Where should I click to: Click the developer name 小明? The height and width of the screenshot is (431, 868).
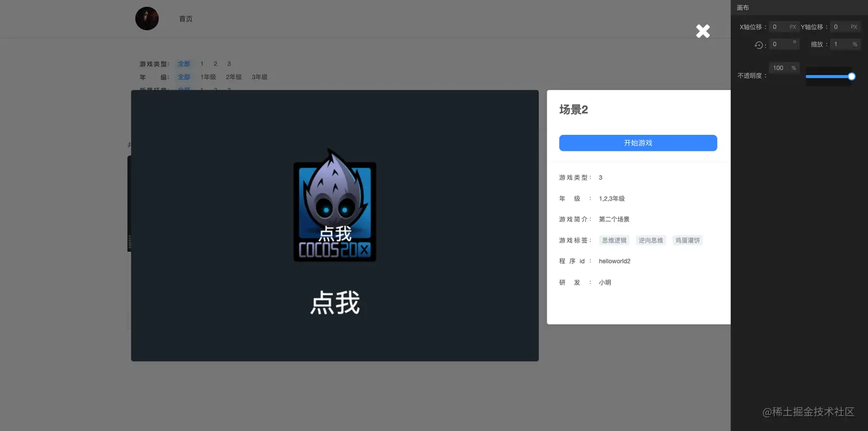(x=605, y=282)
